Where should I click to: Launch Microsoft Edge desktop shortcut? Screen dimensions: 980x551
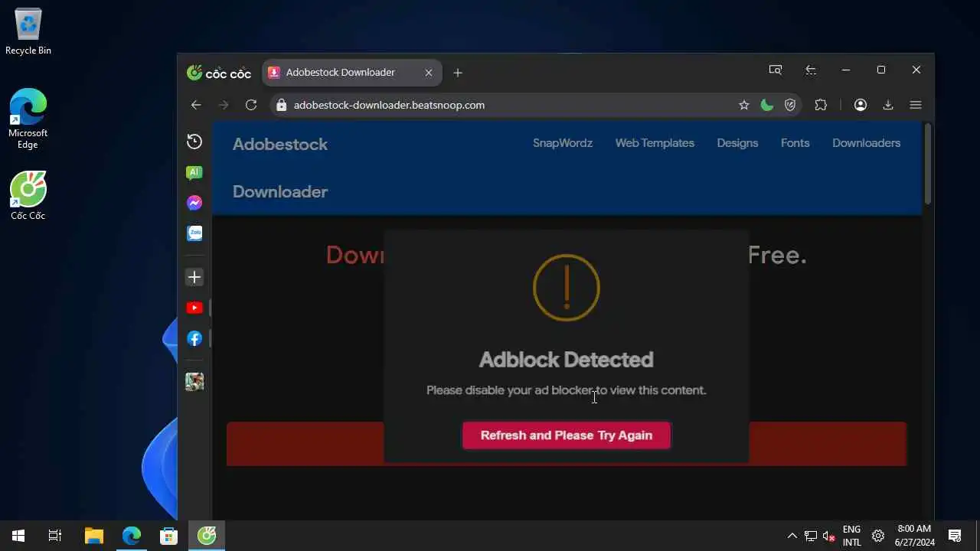[28, 119]
